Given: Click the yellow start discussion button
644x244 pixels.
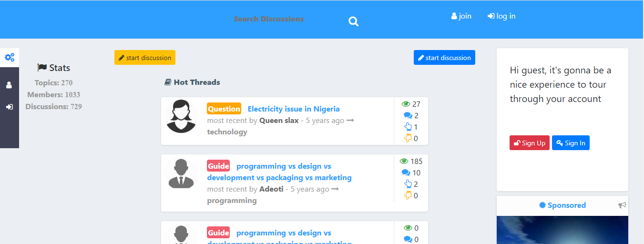Looking at the screenshot, I should [x=145, y=58].
